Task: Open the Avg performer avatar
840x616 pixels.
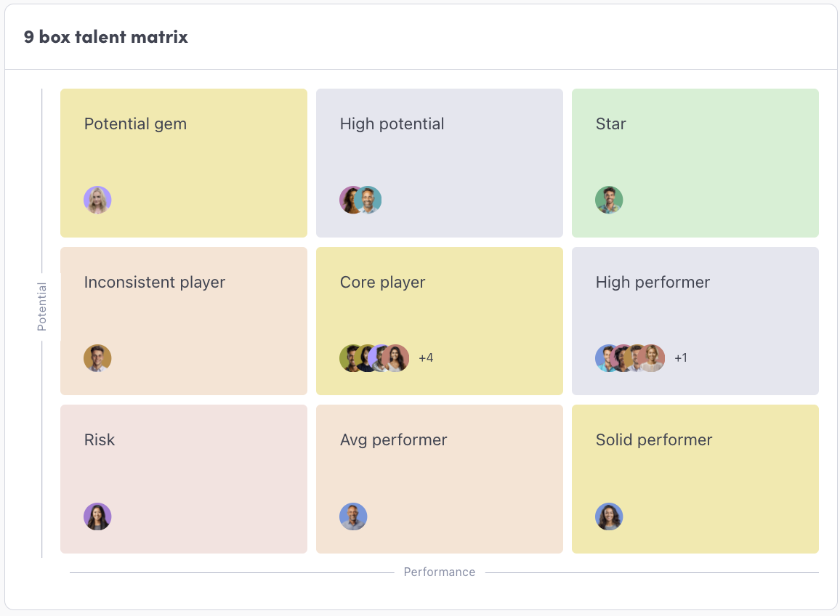Action: (353, 516)
